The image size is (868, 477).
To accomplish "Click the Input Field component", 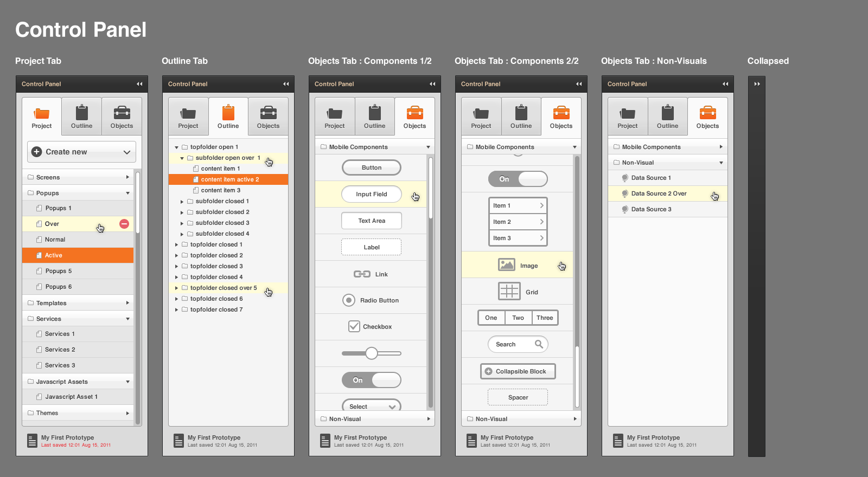I will (372, 194).
